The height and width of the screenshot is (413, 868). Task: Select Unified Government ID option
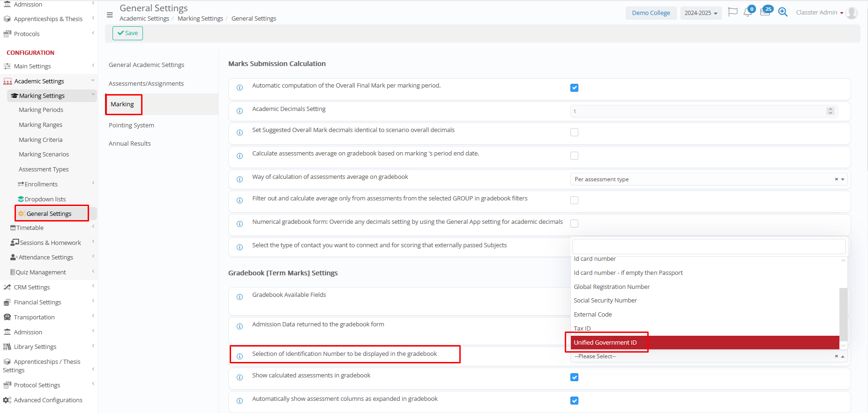click(605, 343)
